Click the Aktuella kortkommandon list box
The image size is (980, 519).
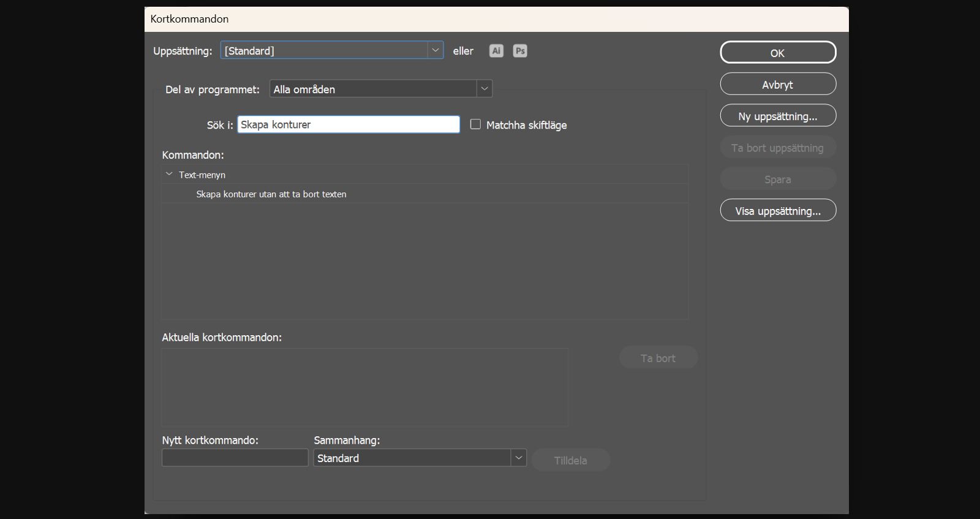365,387
